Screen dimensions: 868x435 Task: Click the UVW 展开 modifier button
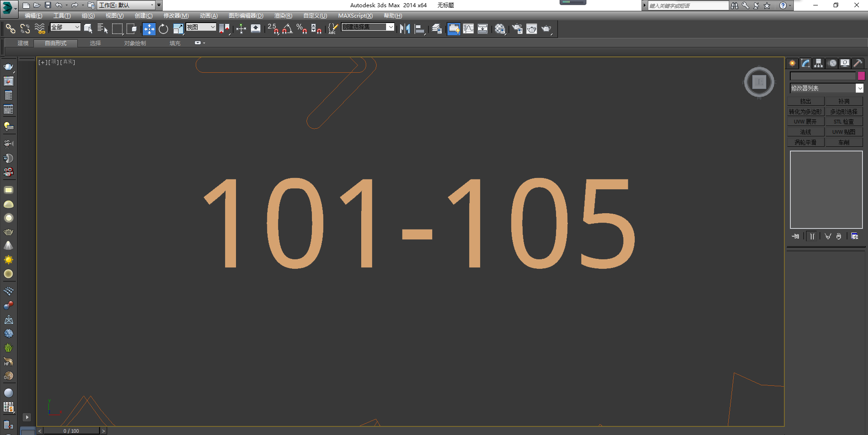[x=806, y=122]
